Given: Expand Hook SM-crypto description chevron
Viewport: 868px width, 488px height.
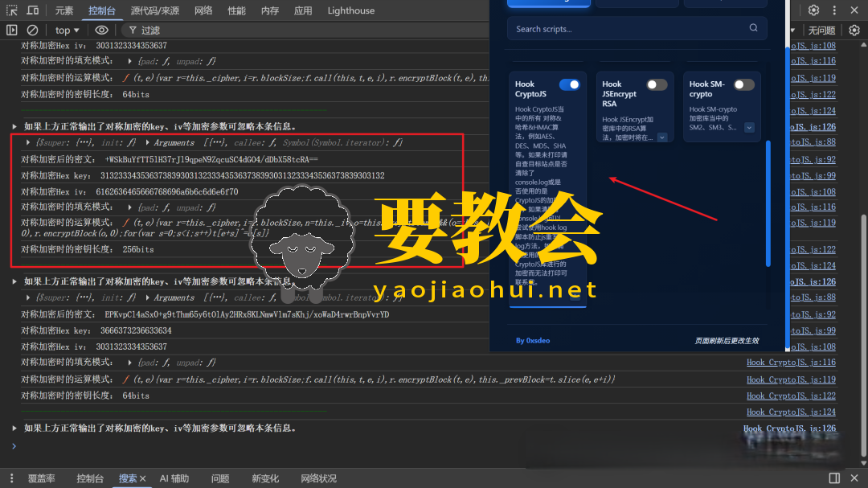Looking at the screenshot, I should point(749,128).
